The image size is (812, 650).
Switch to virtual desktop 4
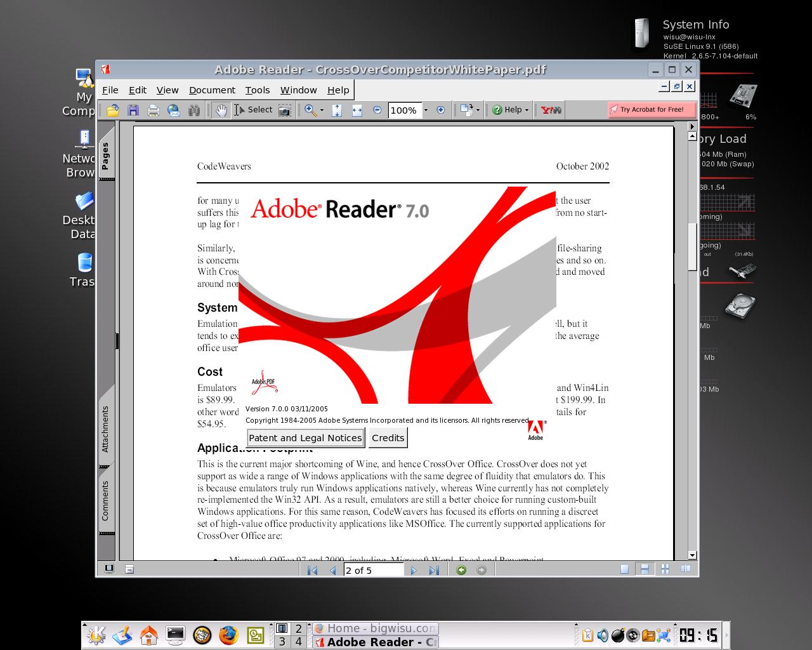(298, 642)
